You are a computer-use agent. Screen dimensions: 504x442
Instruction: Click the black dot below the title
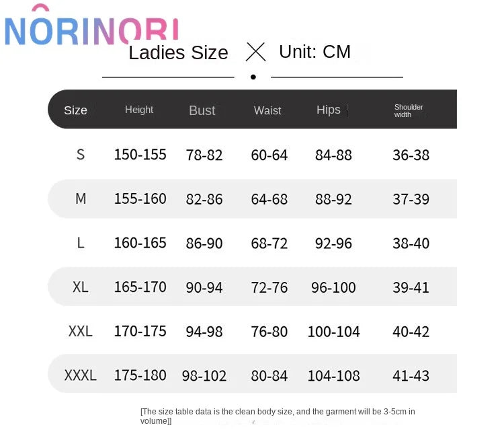253,77
